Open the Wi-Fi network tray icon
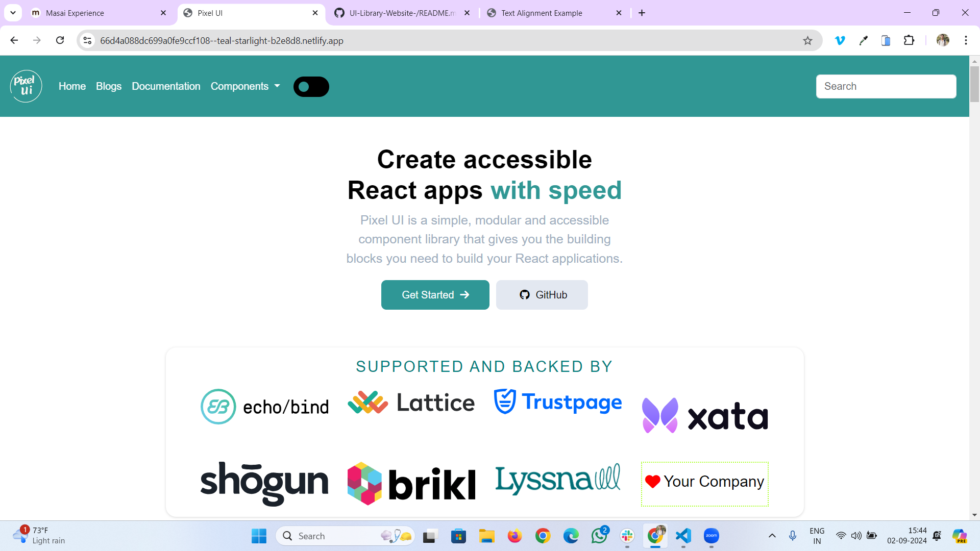Screen dimensions: 980x551 coord(841,536)
